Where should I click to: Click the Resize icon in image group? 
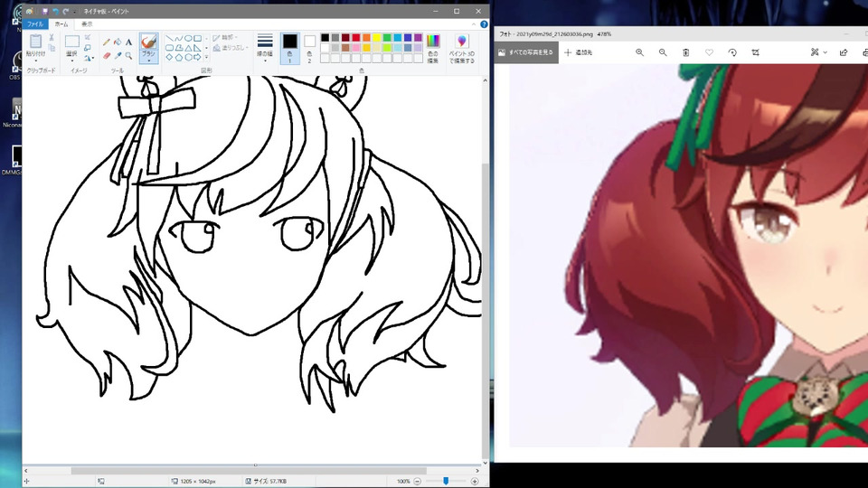tap(87, 48)
